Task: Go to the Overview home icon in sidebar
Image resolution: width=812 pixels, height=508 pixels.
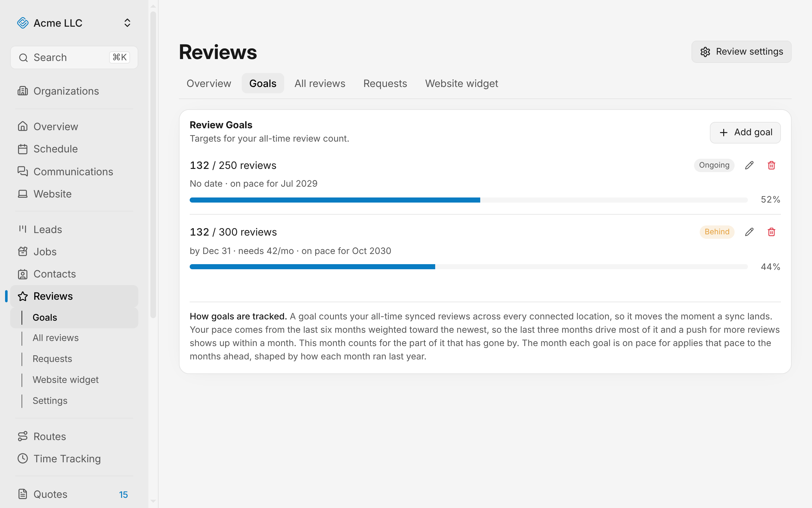Action: point(23,126)
